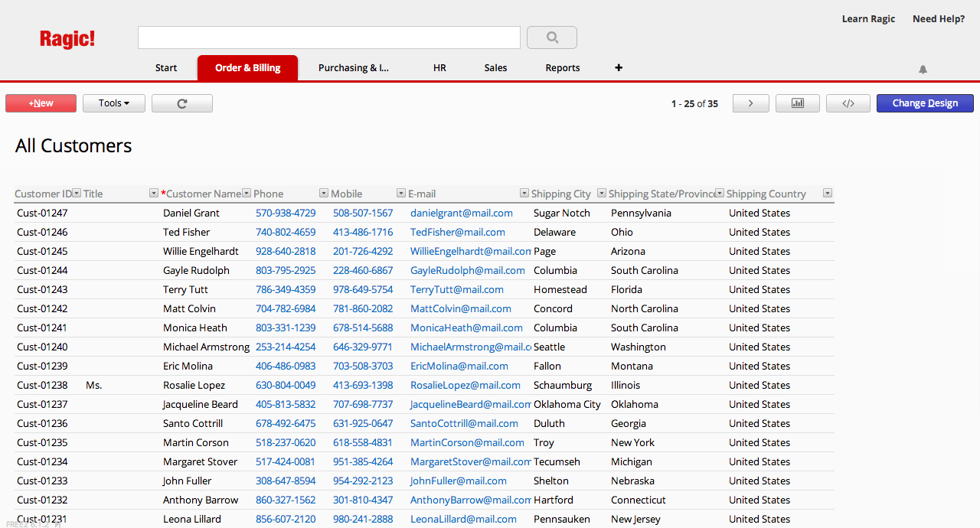Click into the top search field

329,37
